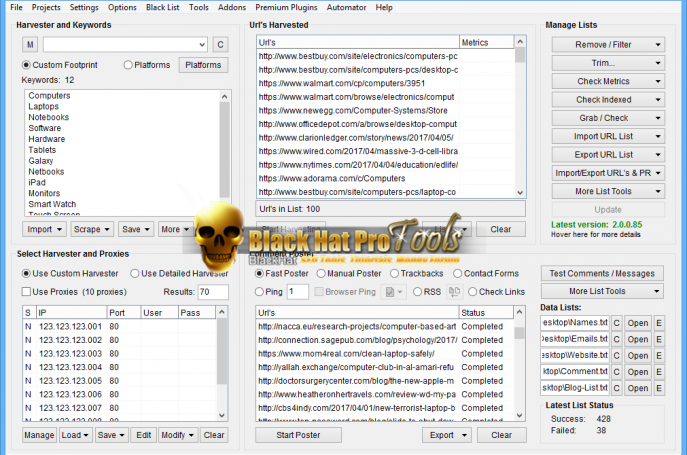The height and width of the screenshot is (455, 687).
Task: Select the keyword Notebooks
Action: point(49,117)
